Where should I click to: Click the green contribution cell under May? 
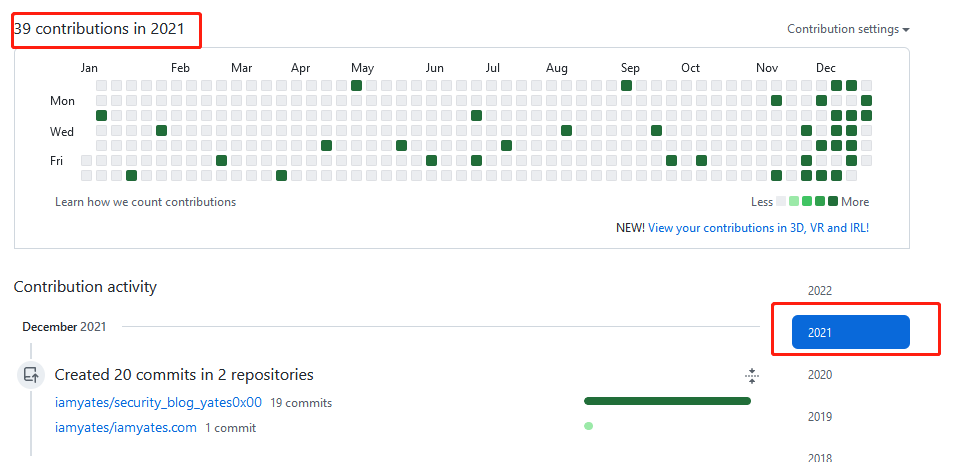[356, 86]
